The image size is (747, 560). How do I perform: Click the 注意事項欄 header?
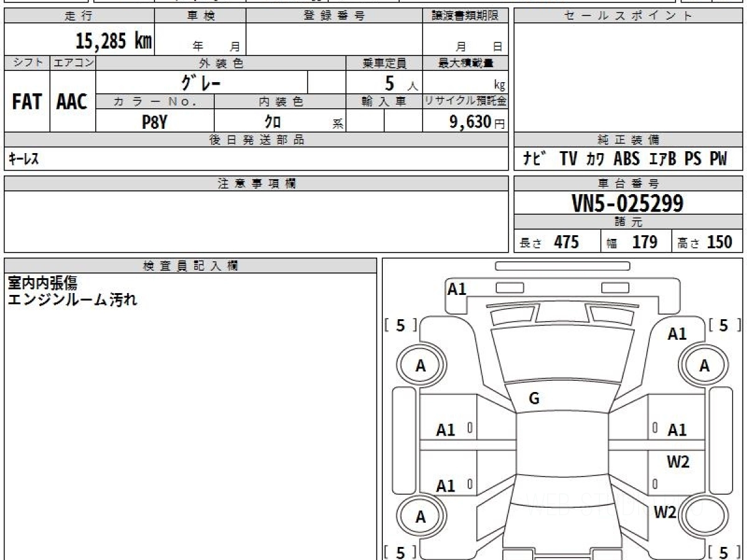click(x=256, y=184)
